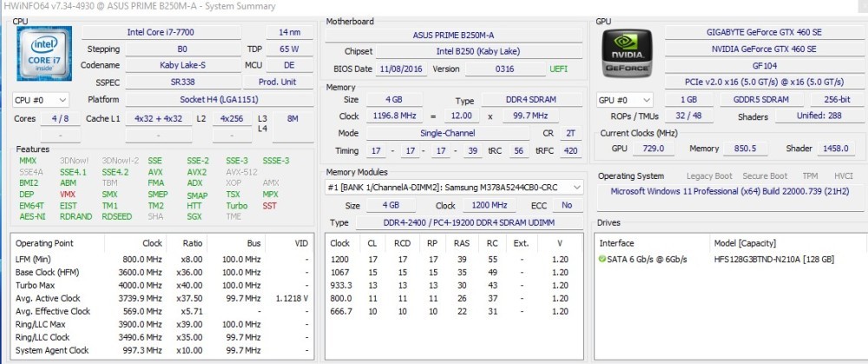Click the Turbo feature flag
This screenshot has width=868, height=364.
237,206
